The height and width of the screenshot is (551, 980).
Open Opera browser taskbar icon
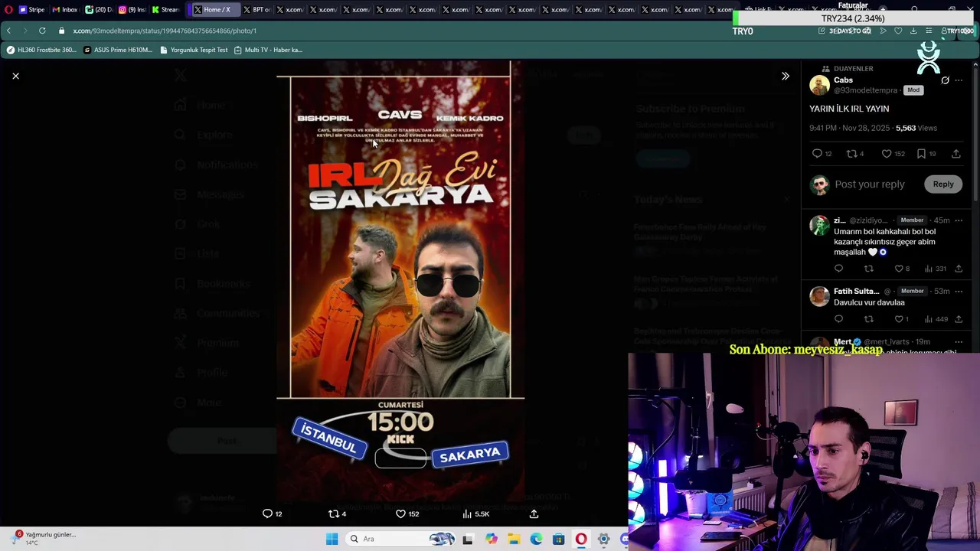(x=581, y=540)
